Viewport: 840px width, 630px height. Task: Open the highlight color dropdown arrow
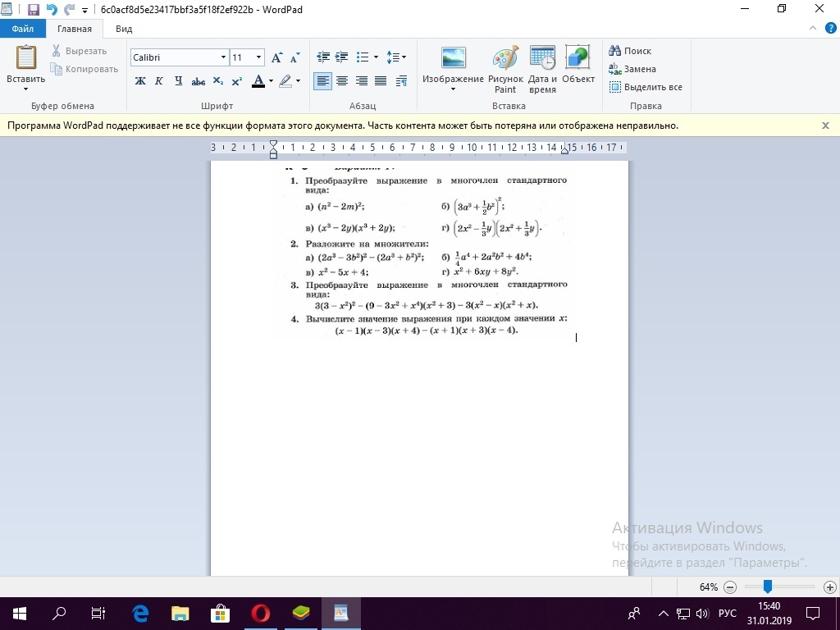pyautogui.click(x=298, y=81)
